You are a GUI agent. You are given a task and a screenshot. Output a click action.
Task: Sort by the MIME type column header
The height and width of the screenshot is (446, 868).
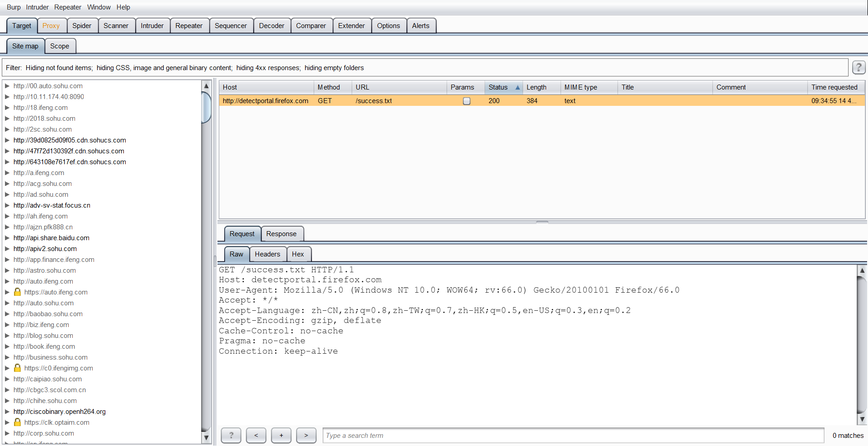click(x=589, y=87)
